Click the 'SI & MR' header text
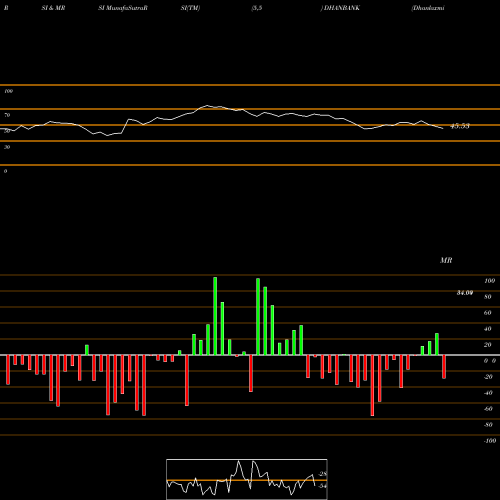500x500 pixels. tap(53, 8)
